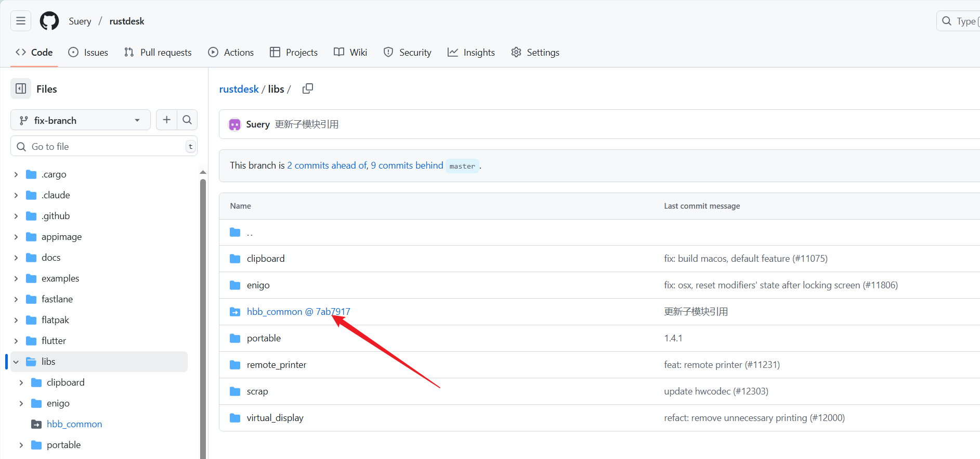
Task: Open the Projects tab
Action: (x=294, y=52)
